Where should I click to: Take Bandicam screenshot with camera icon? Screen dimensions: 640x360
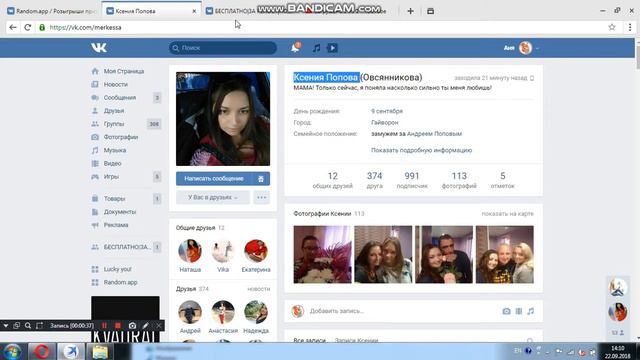(132, 326)
